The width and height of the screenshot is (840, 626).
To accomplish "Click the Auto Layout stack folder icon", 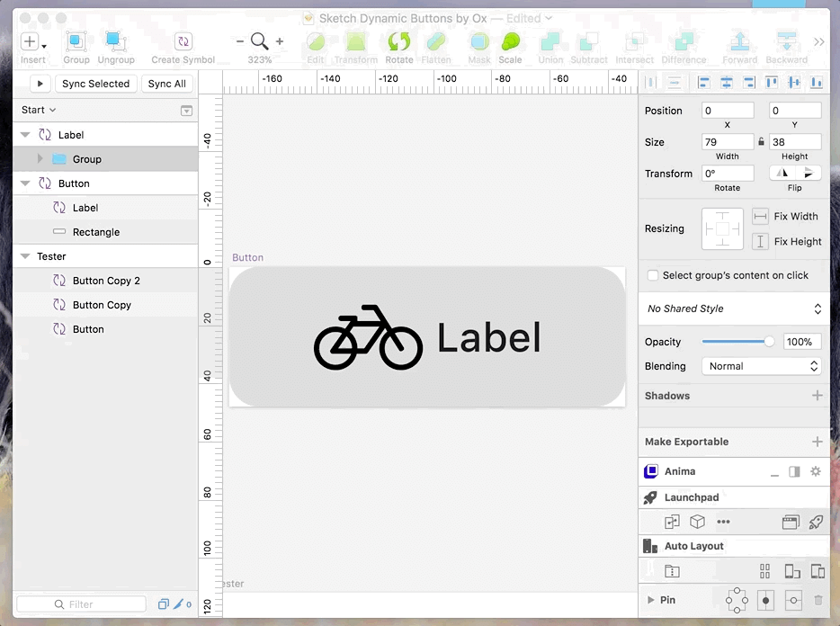I will click(672, 571).
